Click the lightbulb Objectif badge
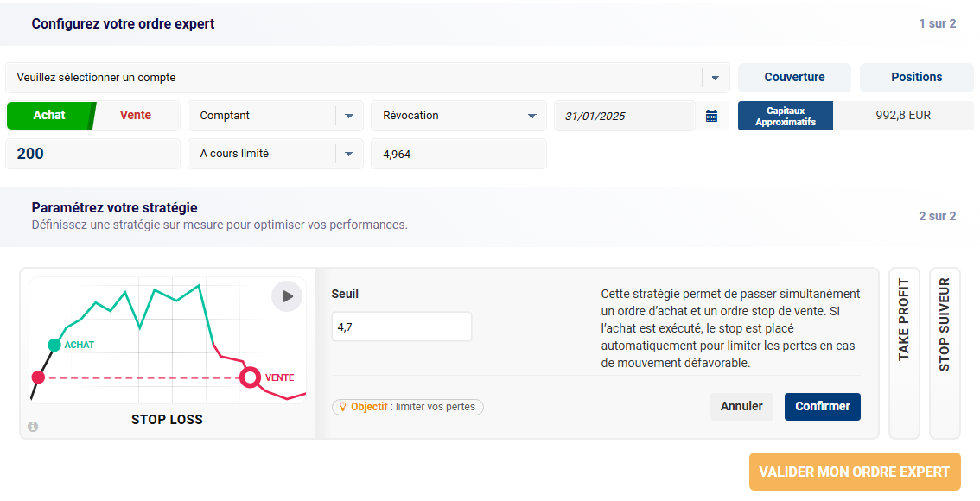 (x=407, y=407)
